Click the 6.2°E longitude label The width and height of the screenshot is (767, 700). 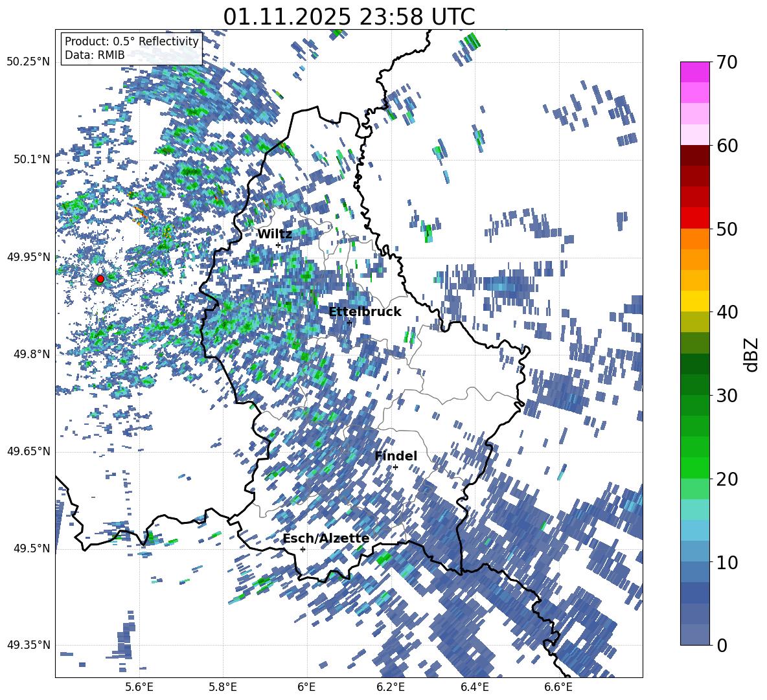click(391, 687)
